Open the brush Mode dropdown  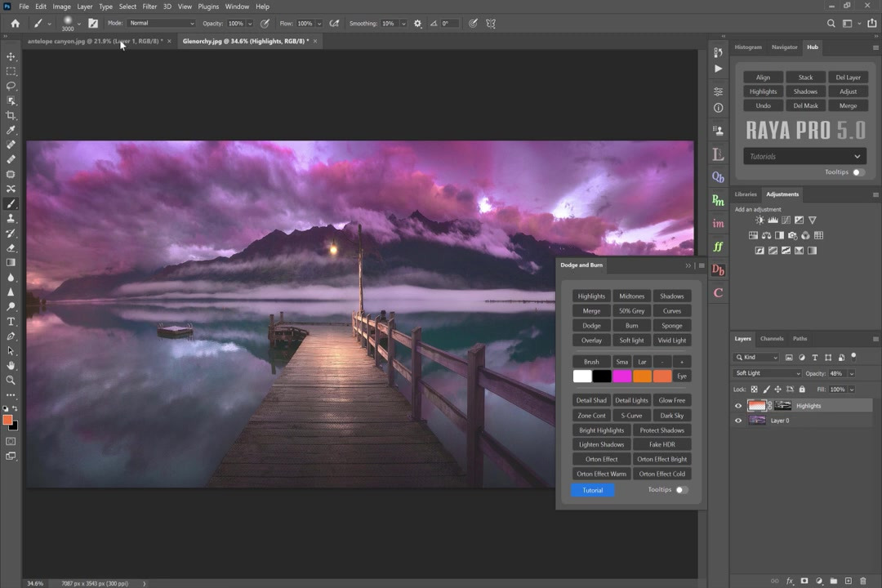coord(161,24)
